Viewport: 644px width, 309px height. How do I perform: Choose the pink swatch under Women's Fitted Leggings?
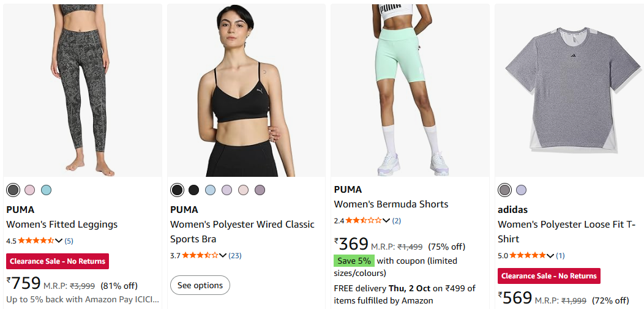(29, 190)
